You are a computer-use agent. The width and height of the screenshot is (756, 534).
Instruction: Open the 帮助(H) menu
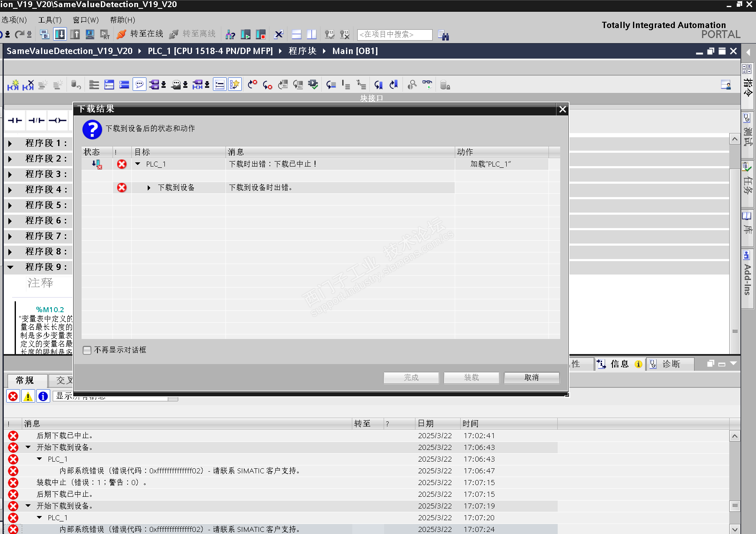tap(123, 20)
